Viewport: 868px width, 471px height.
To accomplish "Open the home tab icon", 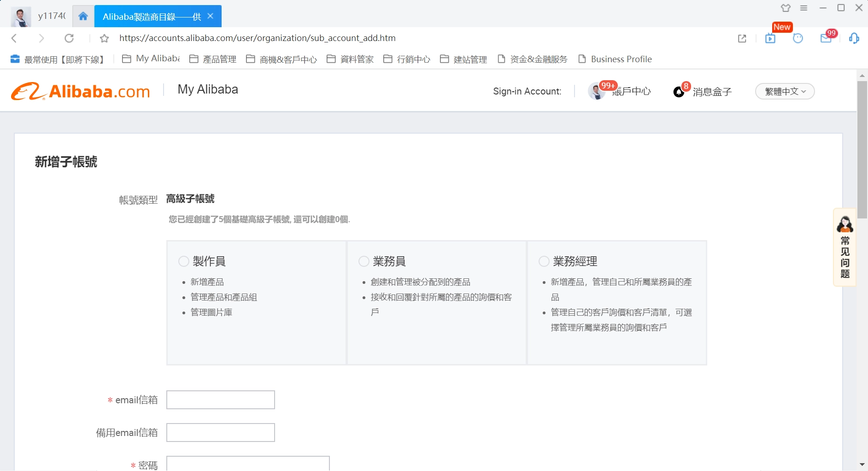I will [x=83, y=17].
